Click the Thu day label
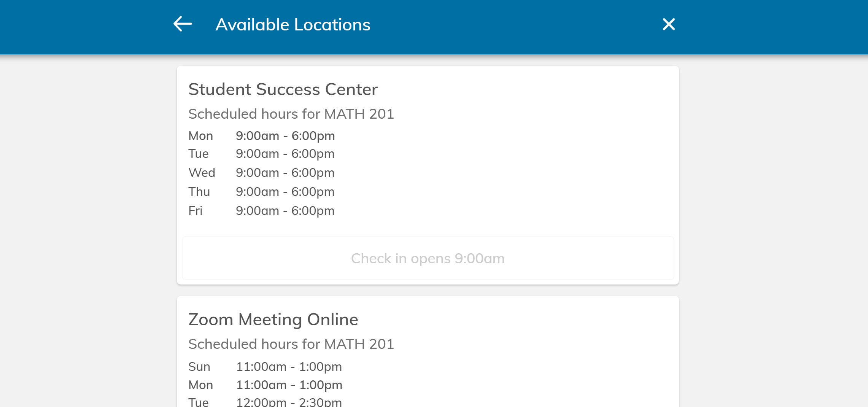868x407 pixels. [x=199, y=192]
